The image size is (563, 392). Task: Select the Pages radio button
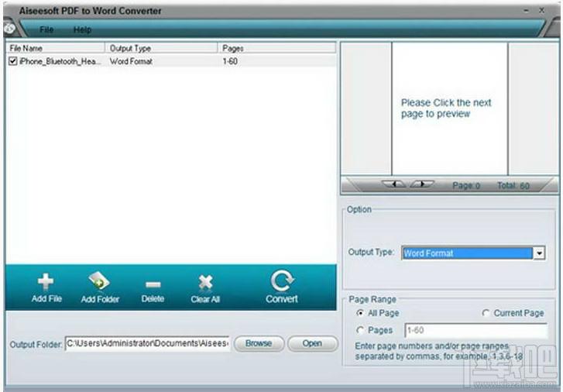(x=360, y=330)
